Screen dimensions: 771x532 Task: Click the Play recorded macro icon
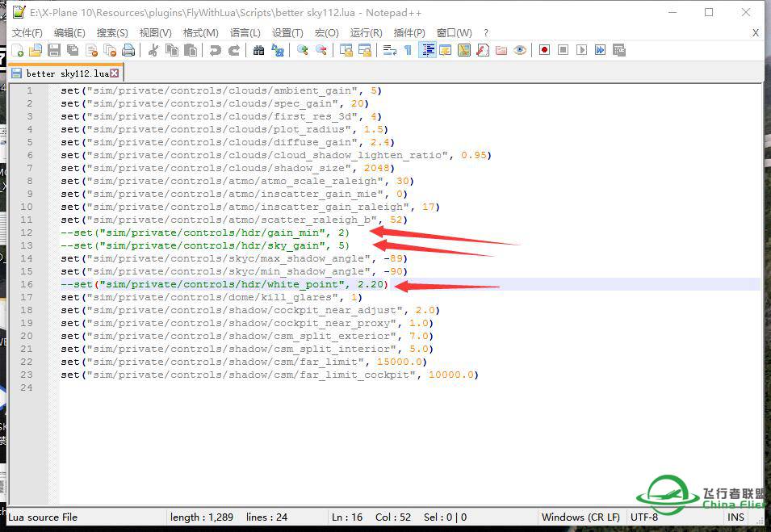[x=582, y=50]
